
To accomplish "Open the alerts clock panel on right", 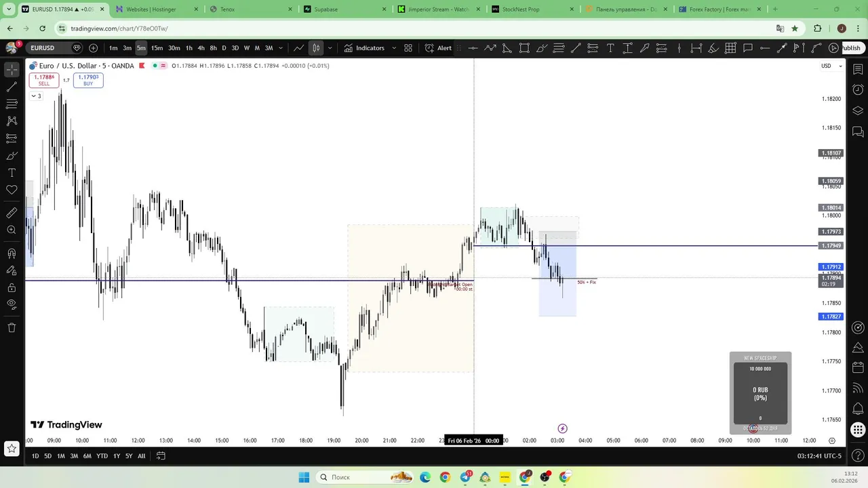I will pos(858,89).
